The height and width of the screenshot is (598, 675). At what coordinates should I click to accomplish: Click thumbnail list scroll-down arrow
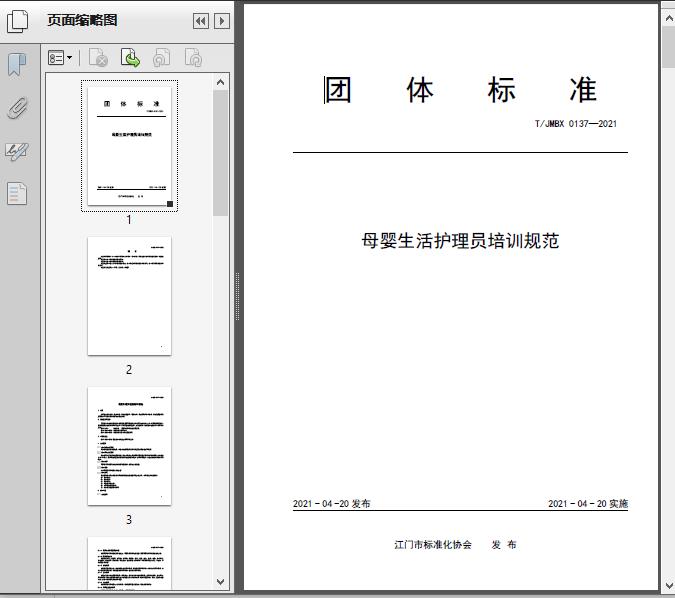(x=220, y=582)
